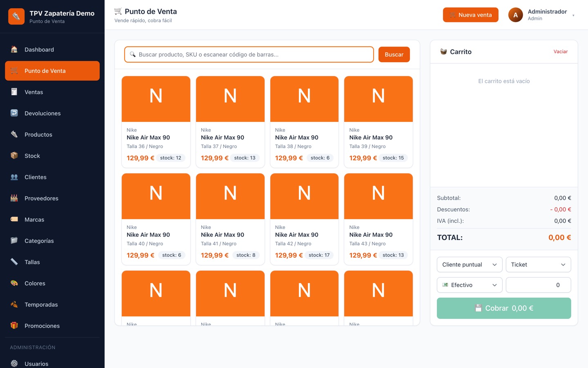Click the magnifier icon in search box
The image size is (588, 368).
click(133, 54)
